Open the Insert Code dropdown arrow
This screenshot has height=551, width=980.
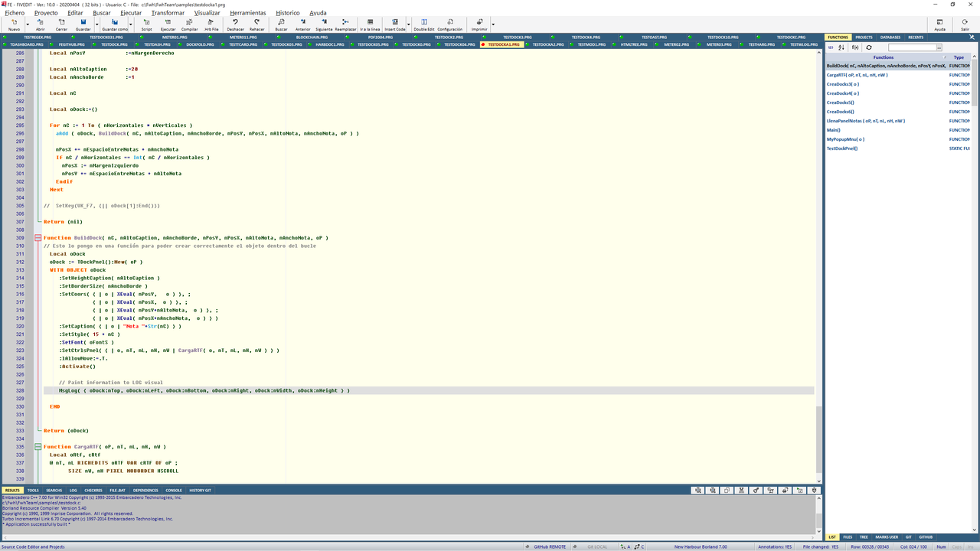click(409, 24)
